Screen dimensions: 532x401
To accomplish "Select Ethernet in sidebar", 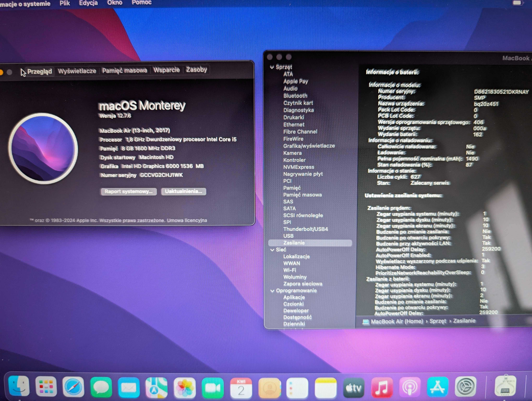I will coord(294,125).
